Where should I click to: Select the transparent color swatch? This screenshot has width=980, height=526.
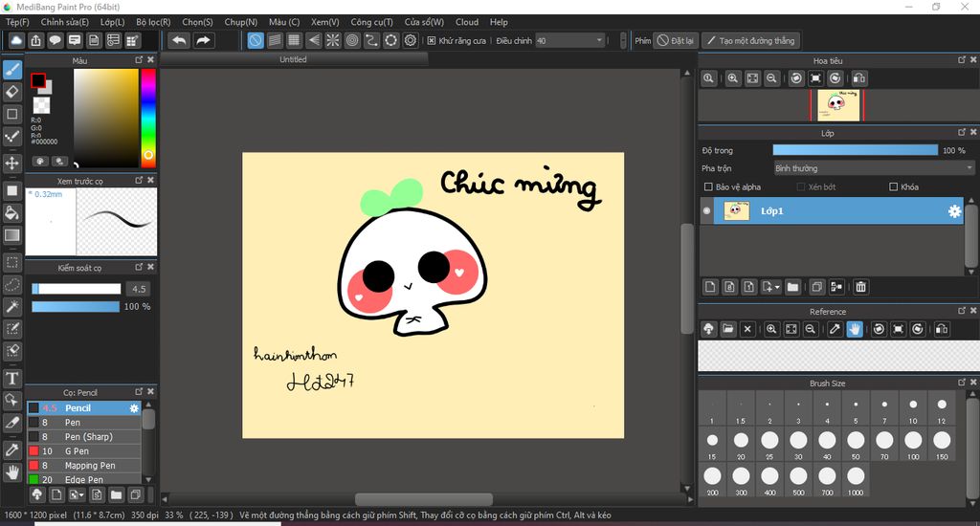point(41,105)
